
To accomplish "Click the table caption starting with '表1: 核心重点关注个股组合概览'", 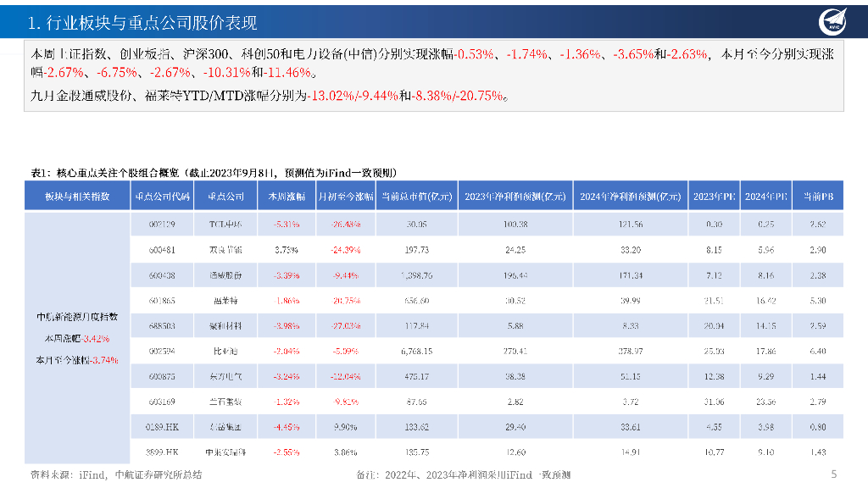I will click(214, 173).
